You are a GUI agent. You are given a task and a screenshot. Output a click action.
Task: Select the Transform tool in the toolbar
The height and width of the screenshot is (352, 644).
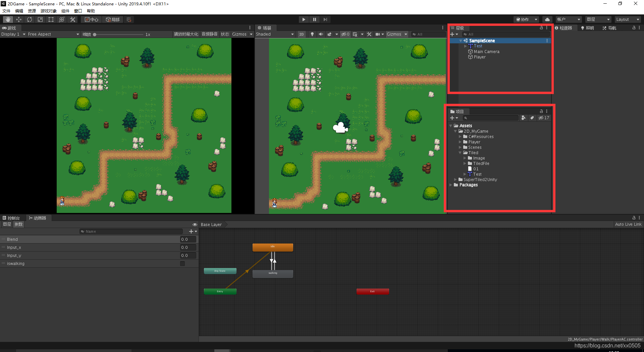point(62,19)
